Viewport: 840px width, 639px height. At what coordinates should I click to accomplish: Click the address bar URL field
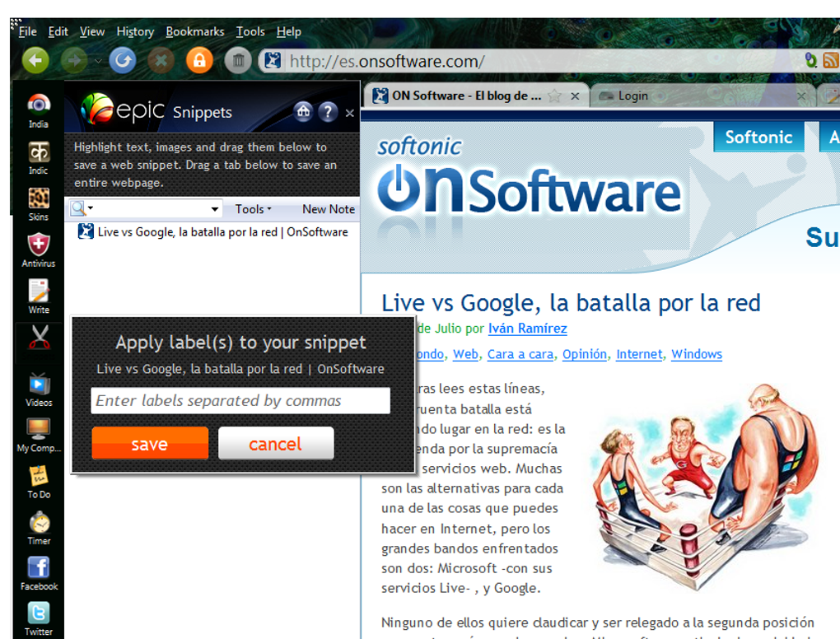(541, 61)
